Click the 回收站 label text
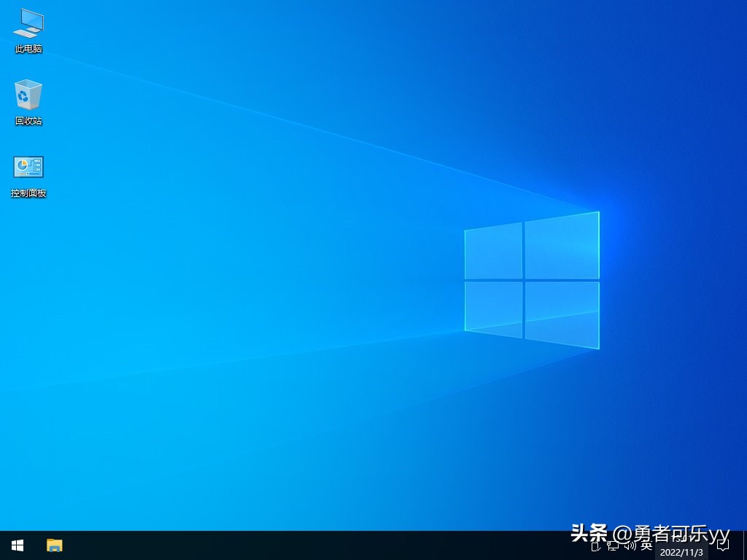Screen dimensions: 747x560 (28, 122)
